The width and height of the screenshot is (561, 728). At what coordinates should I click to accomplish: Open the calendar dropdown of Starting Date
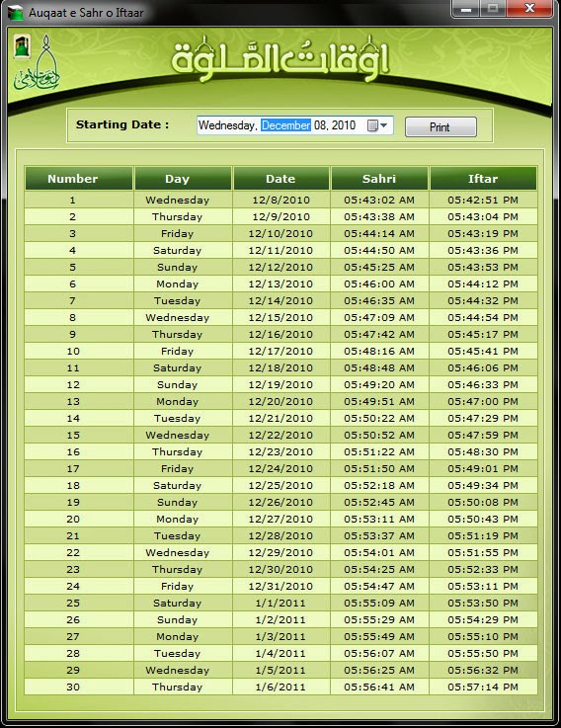point(377,125)
